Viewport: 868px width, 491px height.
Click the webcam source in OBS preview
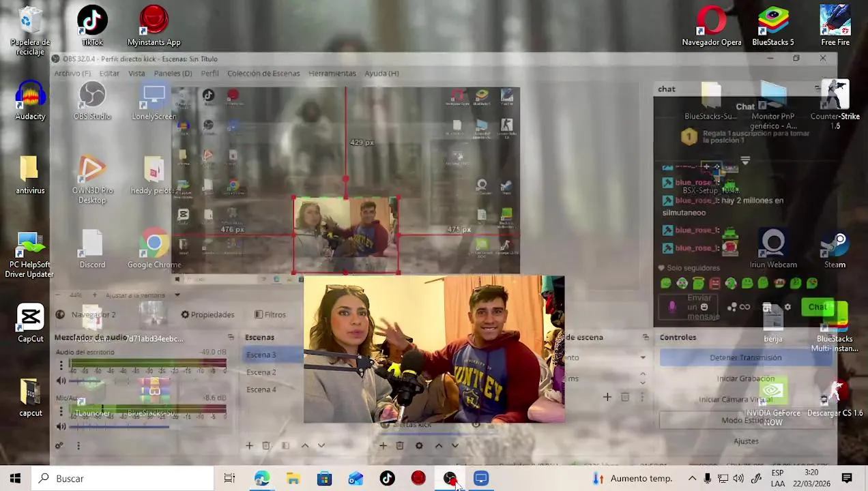pyautogui.click(x=346, y=235)
